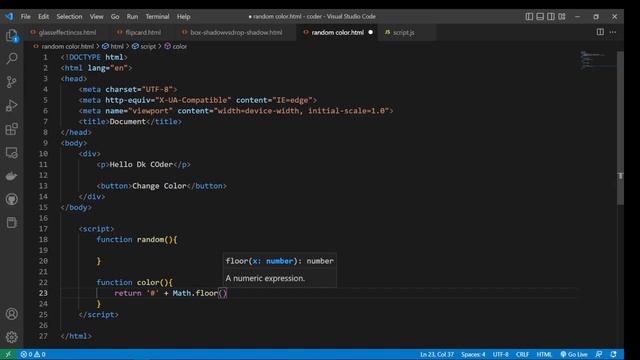Open the Docker view in the activity bar
Screen dimensions: 640x360
pos(12,176)
